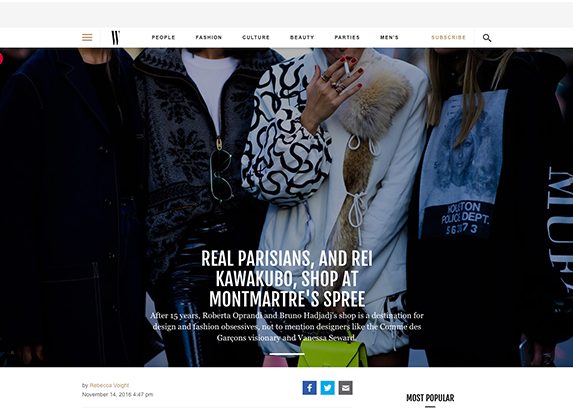Select Beauty in the navigation bar
The image size is (573, 418).
point(302,37)
